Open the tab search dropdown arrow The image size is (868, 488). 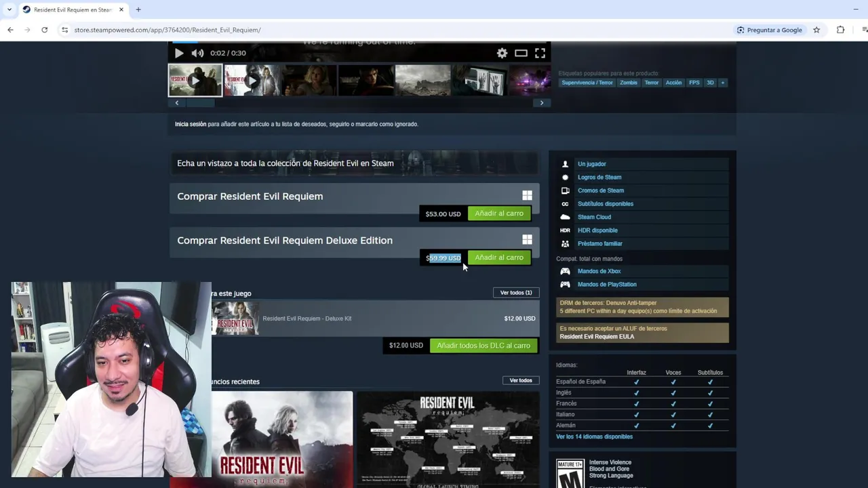click(9, 9)
